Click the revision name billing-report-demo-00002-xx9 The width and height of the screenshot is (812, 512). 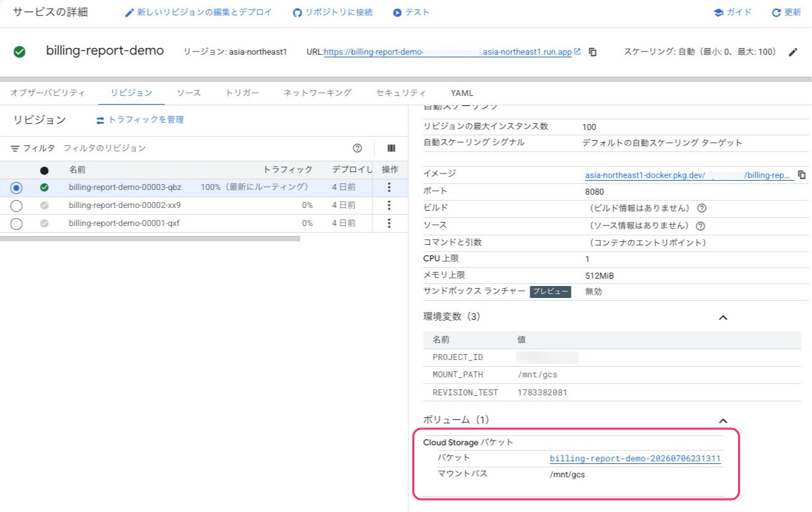coord(125,205)
